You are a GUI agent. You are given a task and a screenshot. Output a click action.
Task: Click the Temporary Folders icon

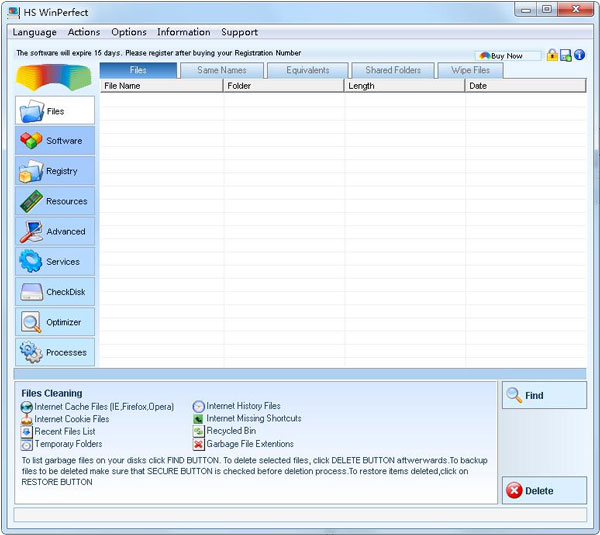tap(27, 444)
